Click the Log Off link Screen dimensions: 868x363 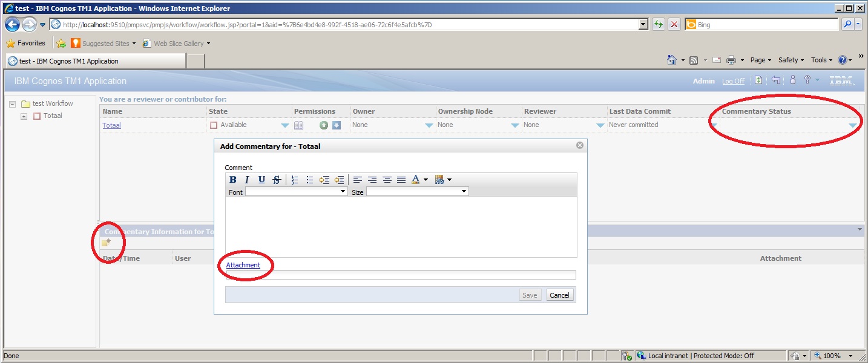733,81
